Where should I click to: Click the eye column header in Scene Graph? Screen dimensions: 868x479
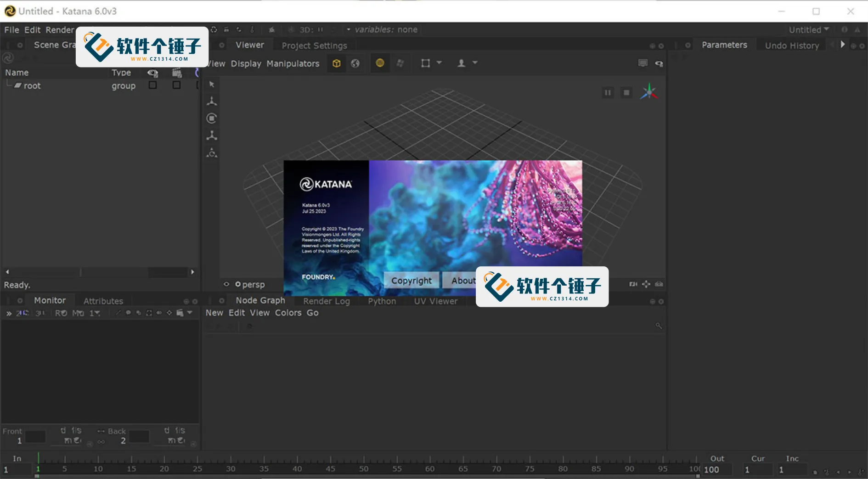click(x=153, y=73)
